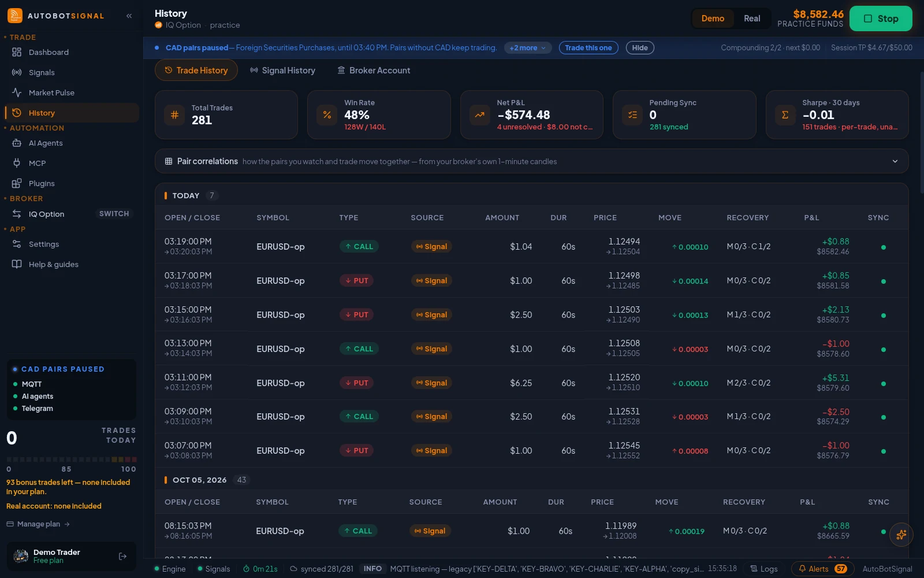Open the floating sparkle assistant button
The image size is (924, 578).
coord(901,535)
